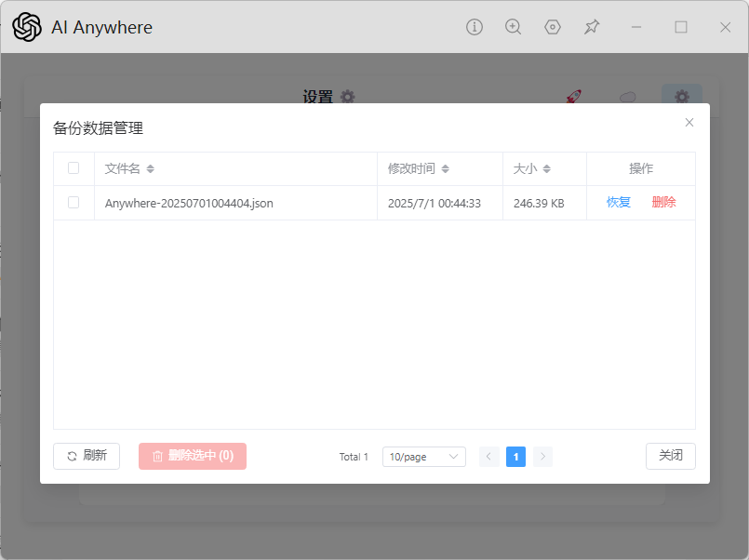Close the AI Anywhere window
The width and height of the screenshot is (749, 560).
click(x=725, y=27)
